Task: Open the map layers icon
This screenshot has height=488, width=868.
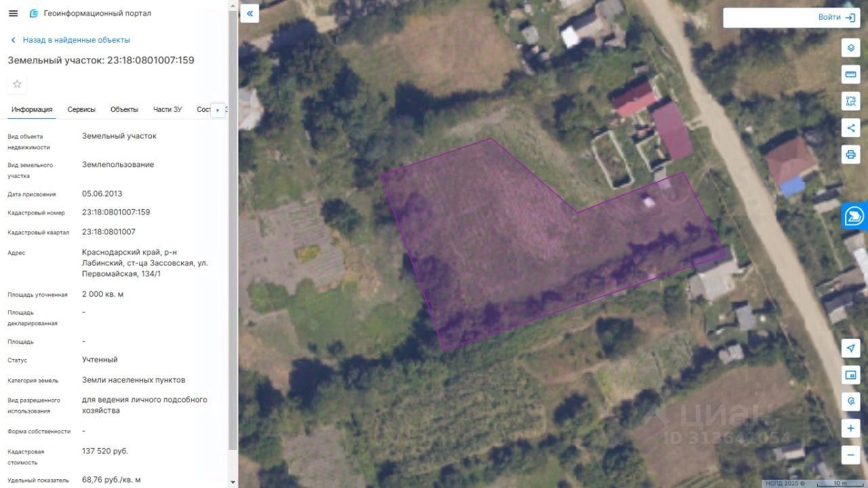Action: pos(850,48)
